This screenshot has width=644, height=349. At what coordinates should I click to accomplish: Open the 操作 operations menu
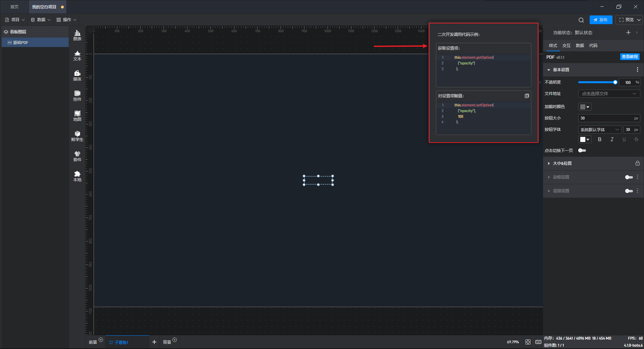(x=66, y=20)
